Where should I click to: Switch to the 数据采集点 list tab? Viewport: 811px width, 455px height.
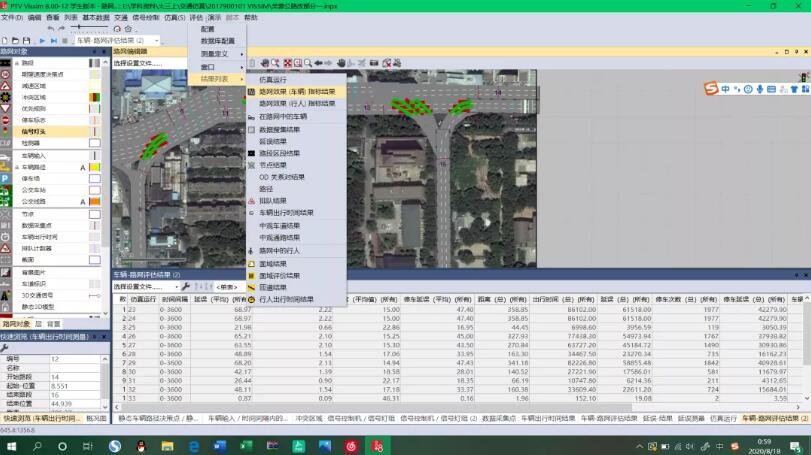pos(499,418)
